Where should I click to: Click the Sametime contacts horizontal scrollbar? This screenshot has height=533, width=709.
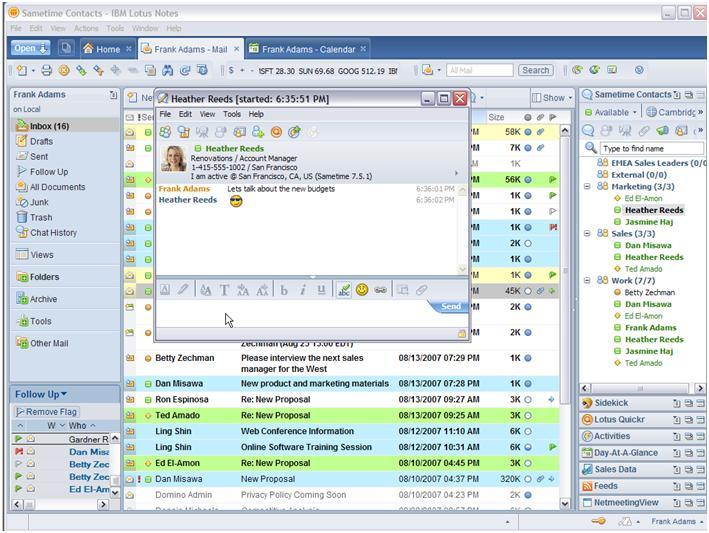642,388
